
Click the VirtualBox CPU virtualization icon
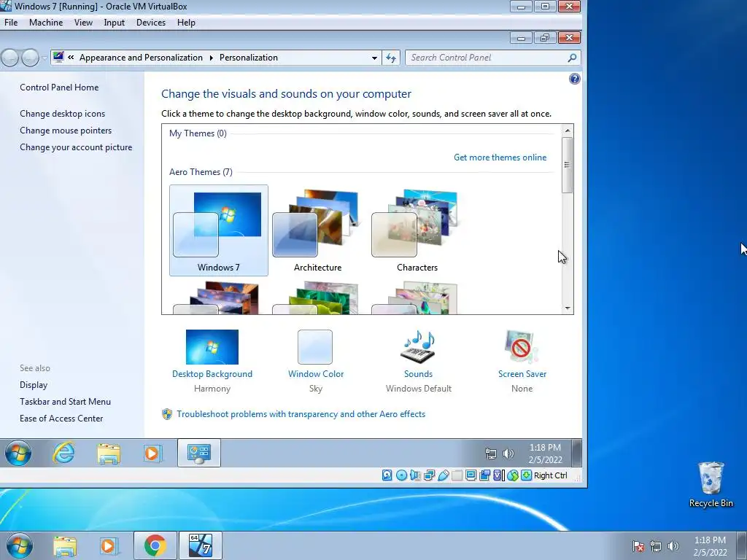(498, 475)
